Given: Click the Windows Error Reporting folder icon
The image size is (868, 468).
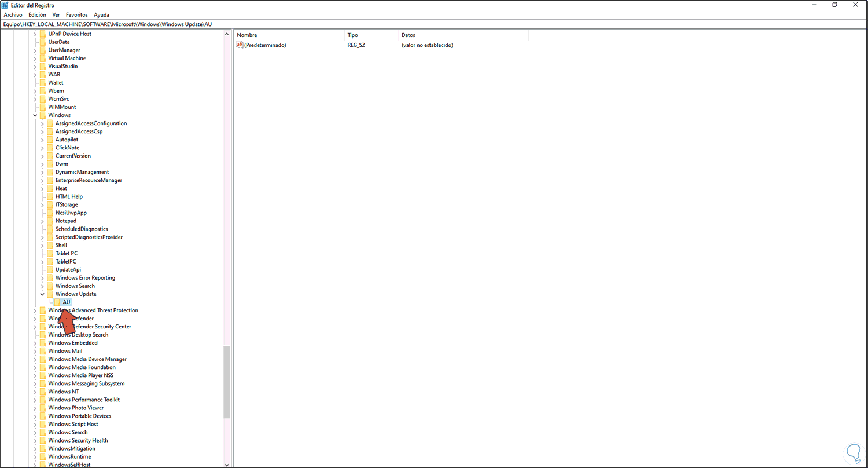Looking at the screenshot, I should pyautogui.click(x=50, y=277).
